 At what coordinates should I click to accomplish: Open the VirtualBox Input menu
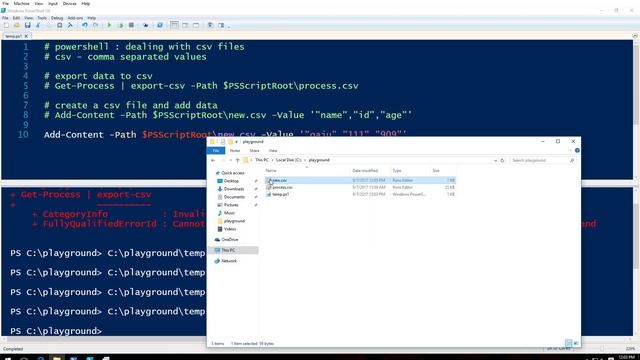click(x=53, y=4)
